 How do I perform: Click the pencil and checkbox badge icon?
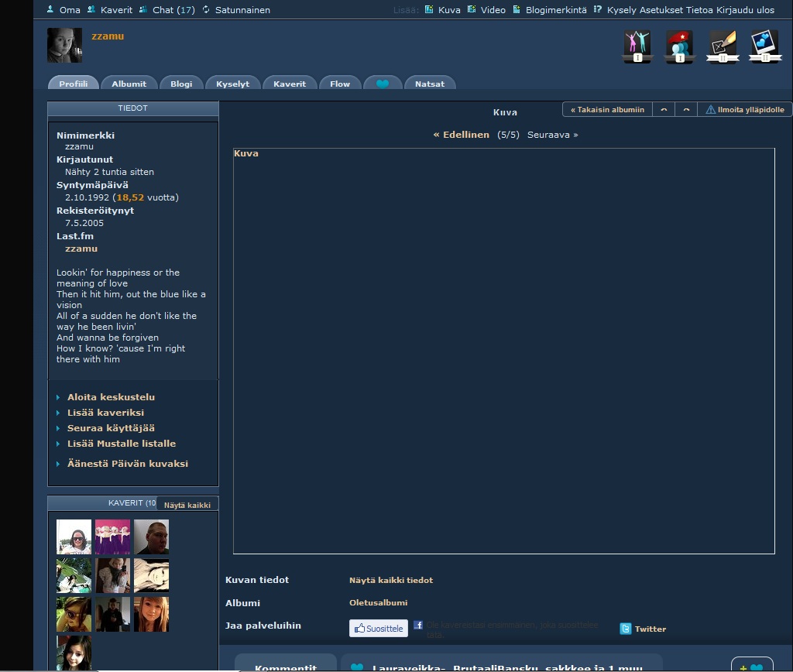click(x=723, y=46)
